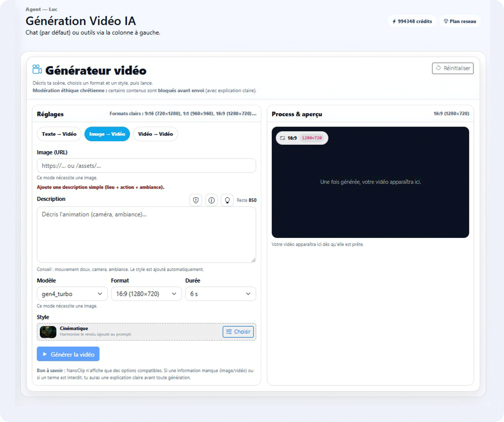Image resolution: width=504 pixels, height=422 pixels.
Task: Click the Générer la vidéo button
Action: pos(68,354)
